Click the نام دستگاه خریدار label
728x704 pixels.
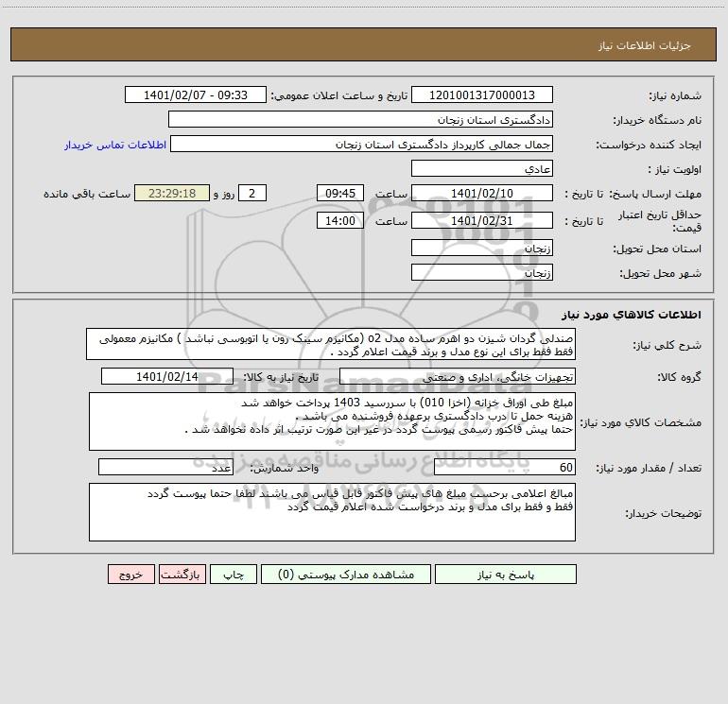coord(657,120)
